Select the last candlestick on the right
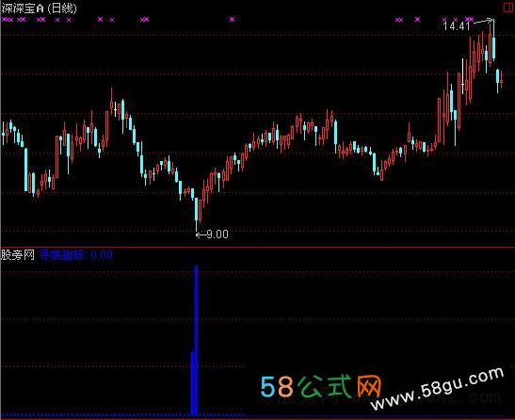This screenshot has height=420, width=515. pos(501,79)
